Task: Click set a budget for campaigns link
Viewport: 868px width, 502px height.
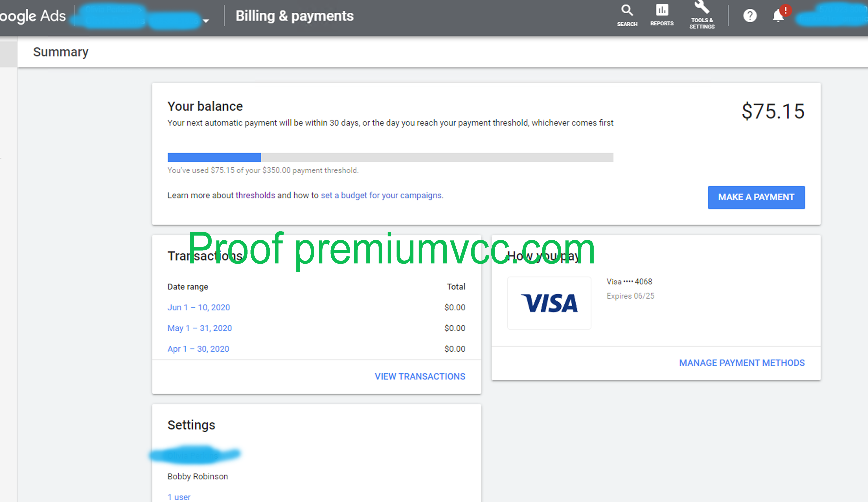Action: click(381, 195)
